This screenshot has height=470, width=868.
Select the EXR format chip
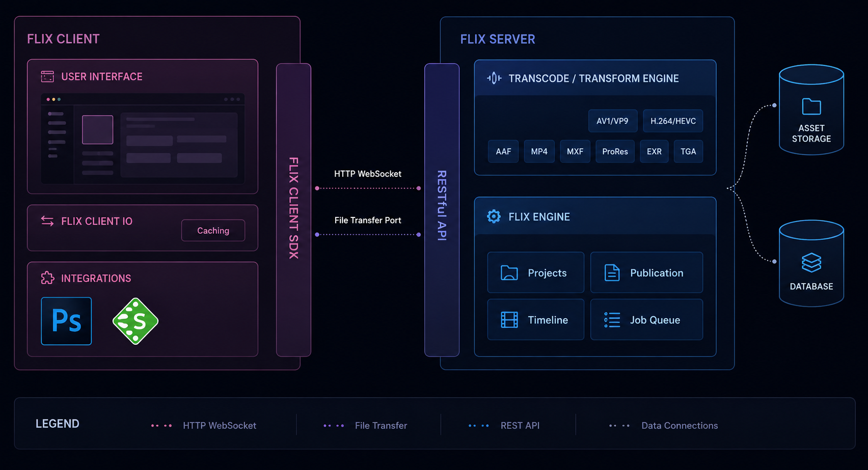[x=654, y=152]
